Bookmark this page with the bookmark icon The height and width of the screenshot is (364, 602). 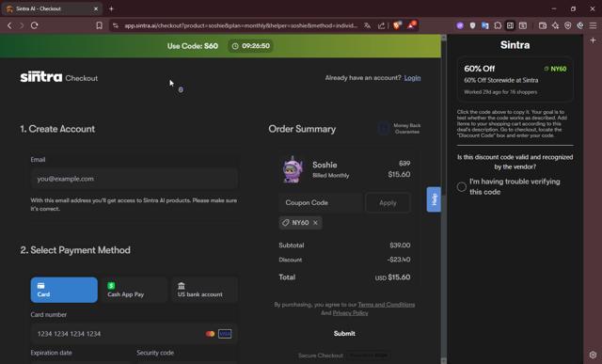click(x=99, y=25)
